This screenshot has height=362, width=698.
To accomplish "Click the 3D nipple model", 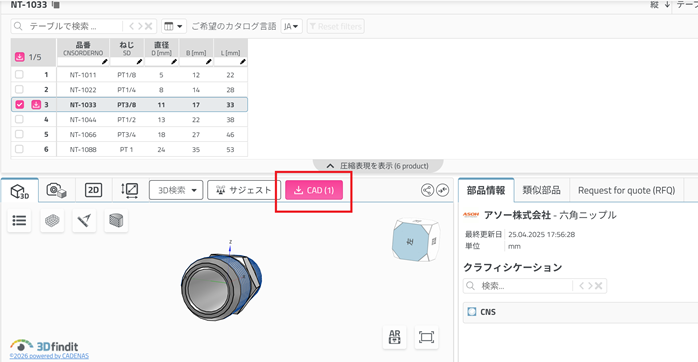I will tap(221, 286).
